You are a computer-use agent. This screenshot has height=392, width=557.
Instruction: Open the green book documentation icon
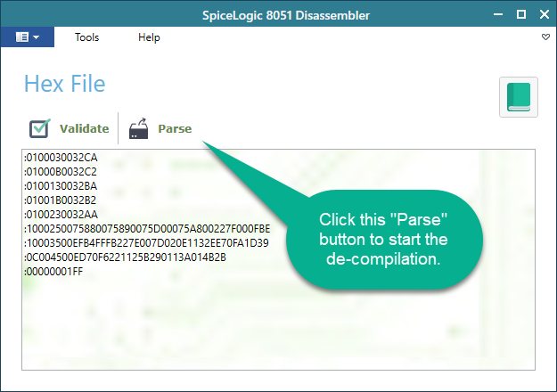(x=518, y=97)
